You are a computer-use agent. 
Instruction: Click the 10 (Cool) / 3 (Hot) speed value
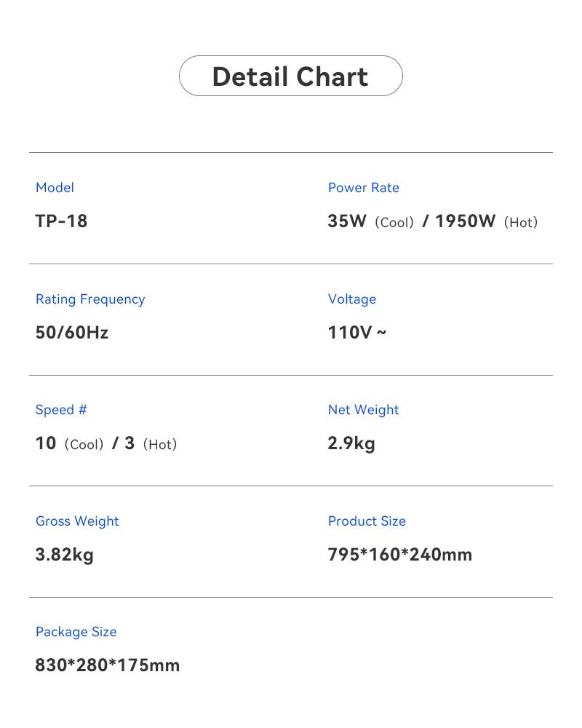point(106,443)
